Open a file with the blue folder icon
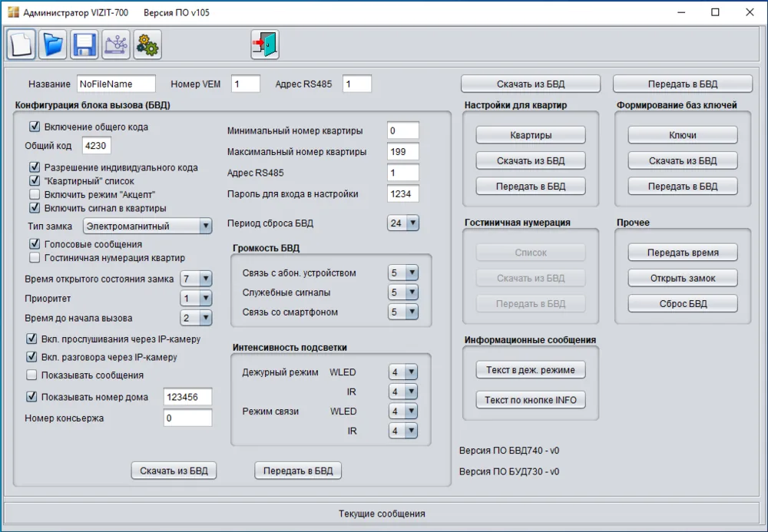768x532 pixels. point(52,45)
